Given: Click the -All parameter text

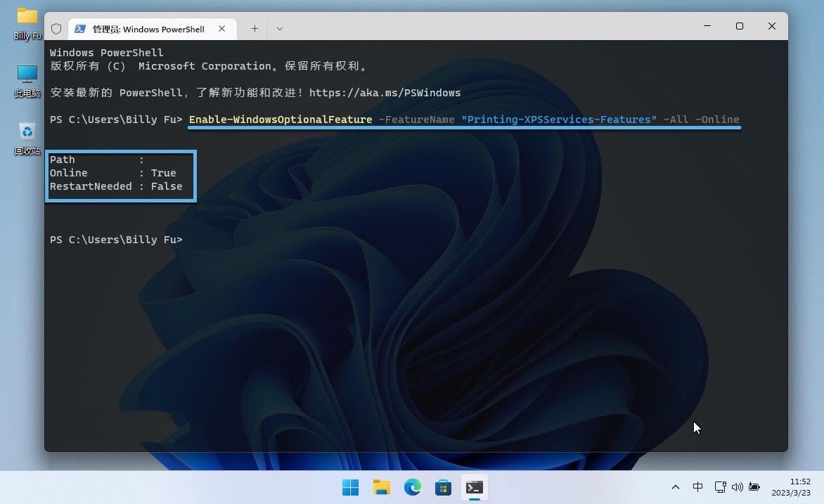Looking at the screenshot, I should point(676,119).
